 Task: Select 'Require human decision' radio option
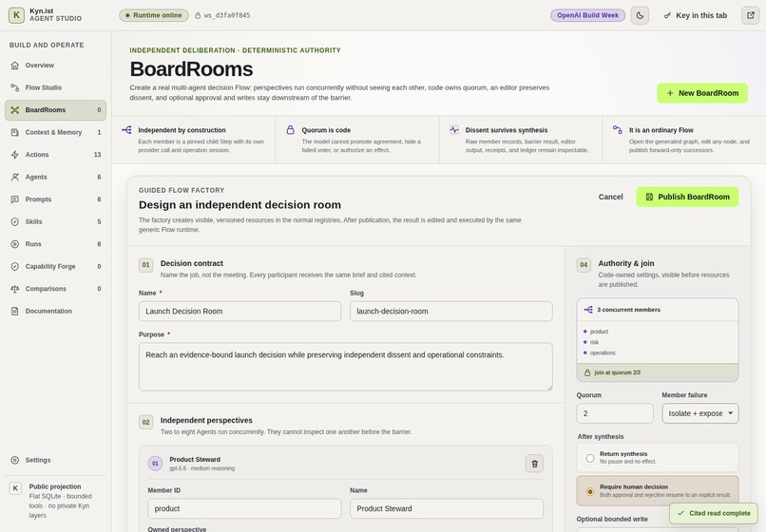(590, 491)
